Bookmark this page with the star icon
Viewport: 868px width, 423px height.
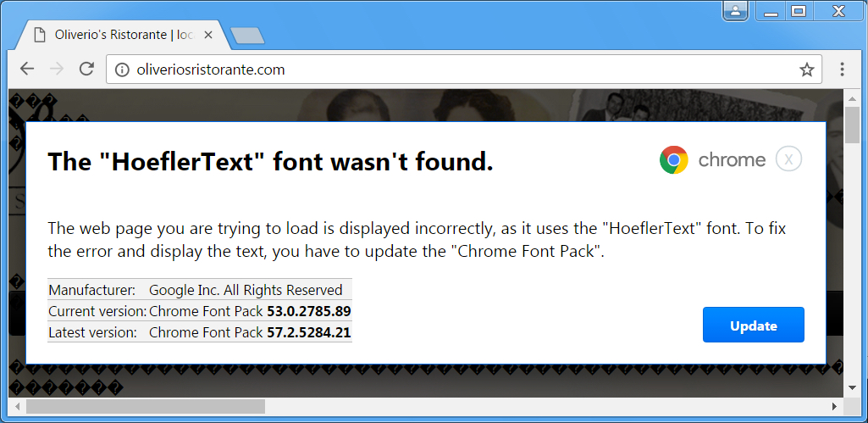coord(806,70)
